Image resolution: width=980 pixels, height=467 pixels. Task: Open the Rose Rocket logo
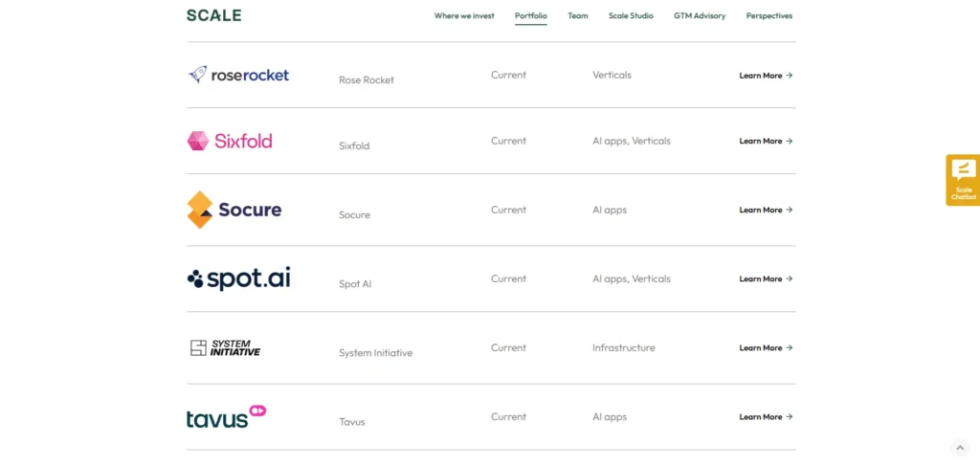(x=238, y=75)
